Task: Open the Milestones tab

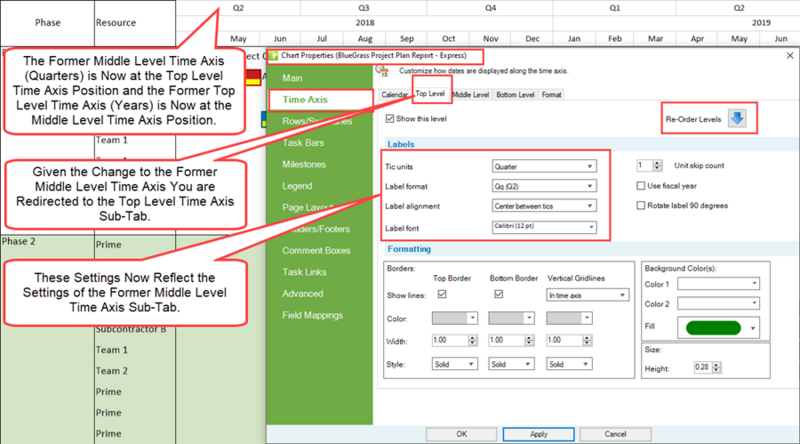Action: pos(304,164)
